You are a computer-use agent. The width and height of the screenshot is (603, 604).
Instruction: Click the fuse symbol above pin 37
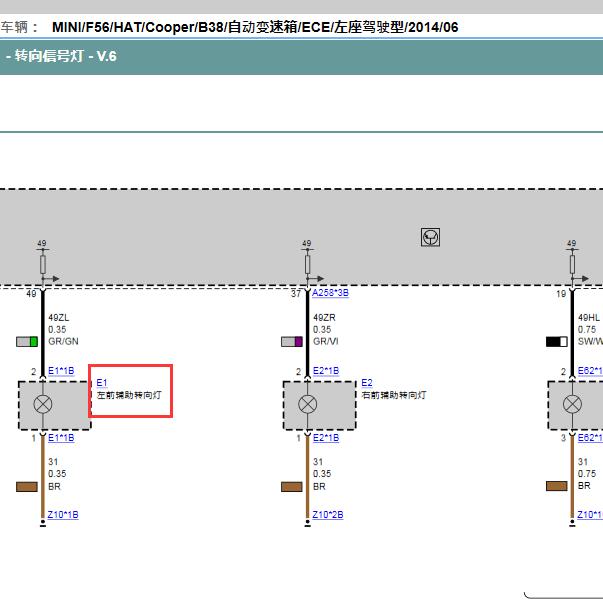[x=307, y=265]
